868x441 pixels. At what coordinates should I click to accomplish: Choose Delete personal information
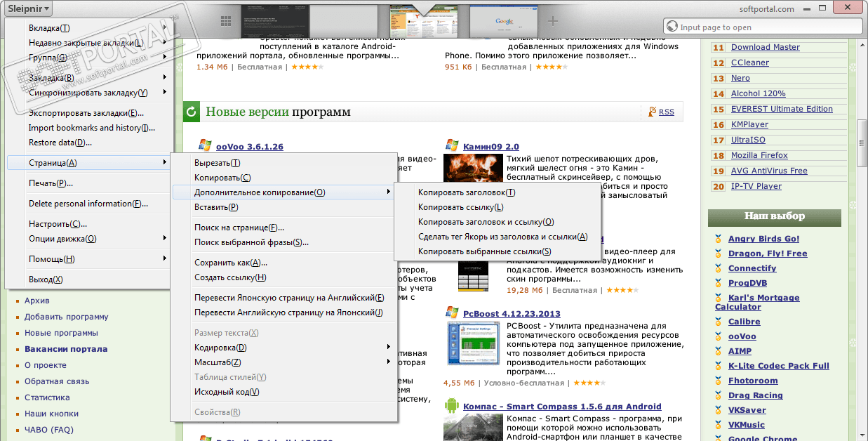[88, 204]
